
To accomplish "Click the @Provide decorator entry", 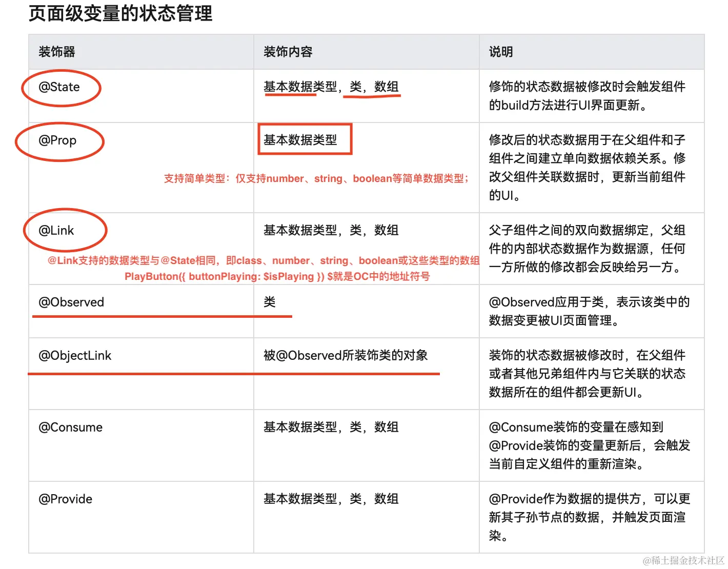I will [x=65, y=499].
